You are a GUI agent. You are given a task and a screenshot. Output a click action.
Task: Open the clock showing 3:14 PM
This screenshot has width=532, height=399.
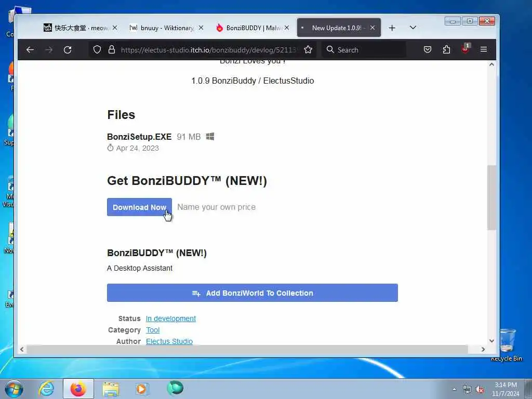506,389
